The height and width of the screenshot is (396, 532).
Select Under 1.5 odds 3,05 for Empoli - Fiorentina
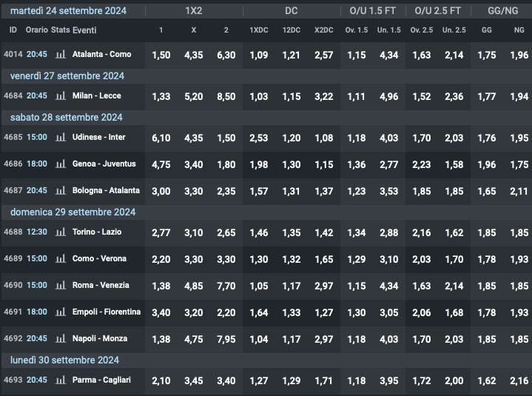(389, 312)
